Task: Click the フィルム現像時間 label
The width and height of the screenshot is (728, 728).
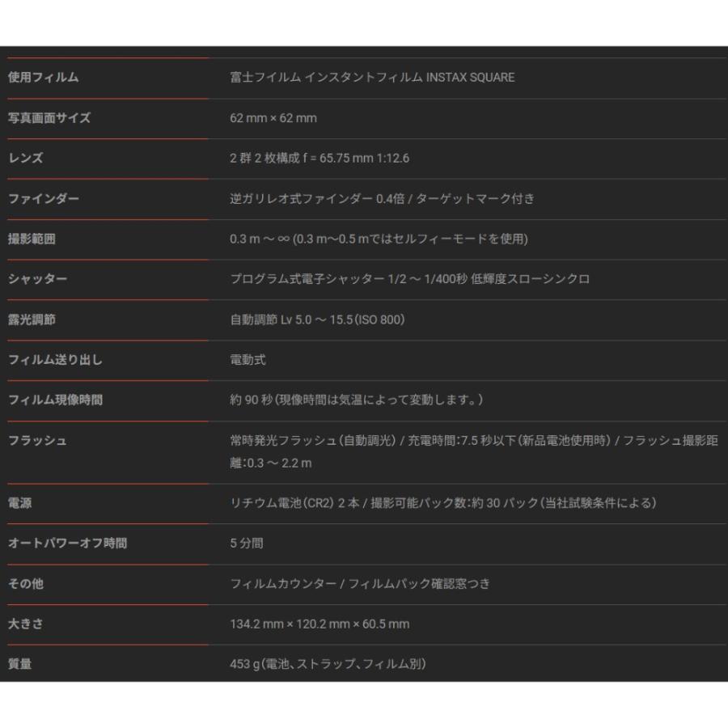Action: coord(55,400)
